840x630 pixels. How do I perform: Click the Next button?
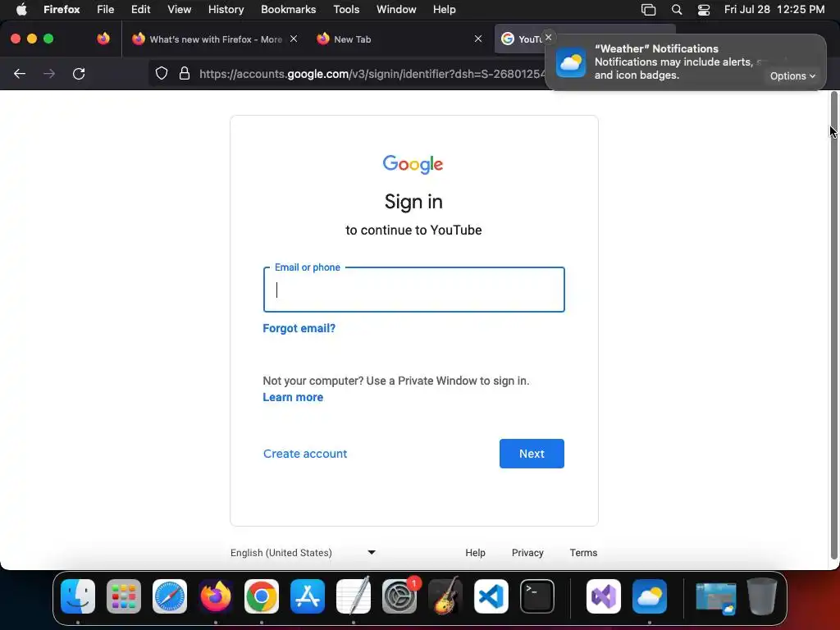click(532, 454)
